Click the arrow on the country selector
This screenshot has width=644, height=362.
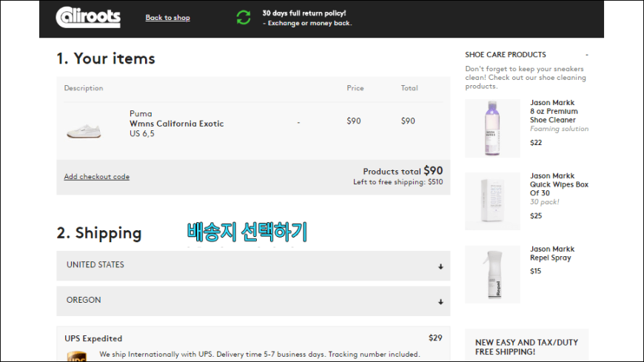[440, 267]
